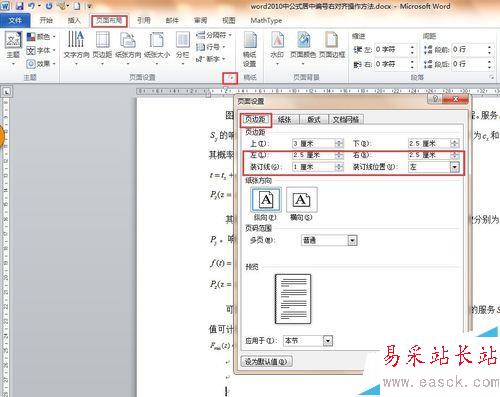Expand Multiple Pages (多页) dropdown
Screen dimensions: 500x397
click(352, 240)
